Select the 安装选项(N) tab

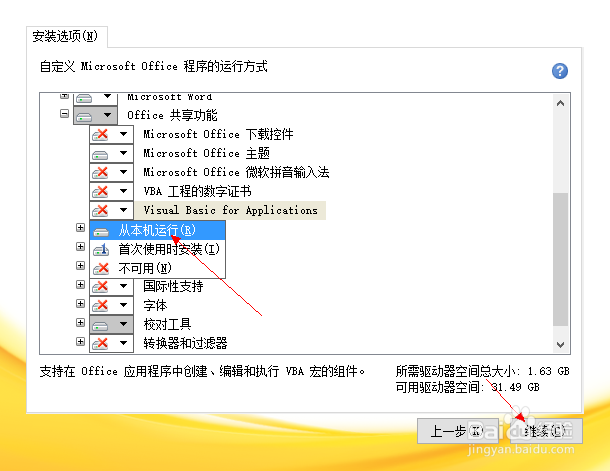65,37
